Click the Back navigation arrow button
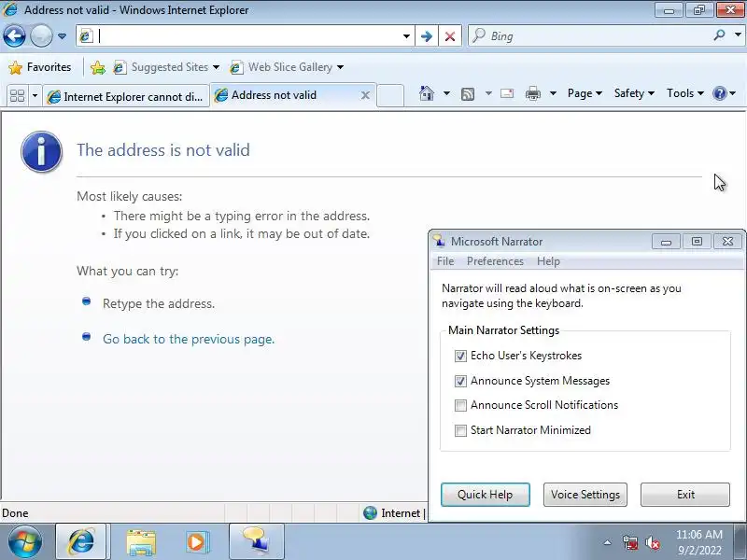Viewport: 747px width, 560px height. tap(14, 35)
